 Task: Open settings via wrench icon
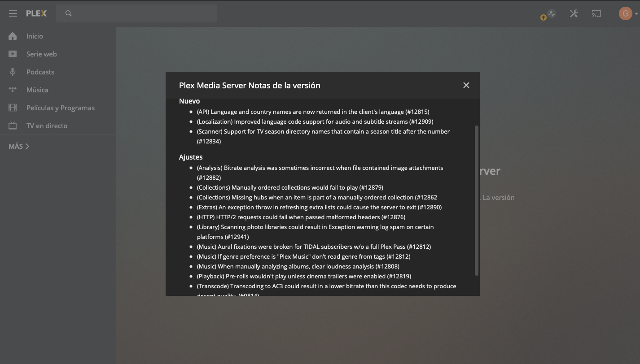tap(574, 13)
